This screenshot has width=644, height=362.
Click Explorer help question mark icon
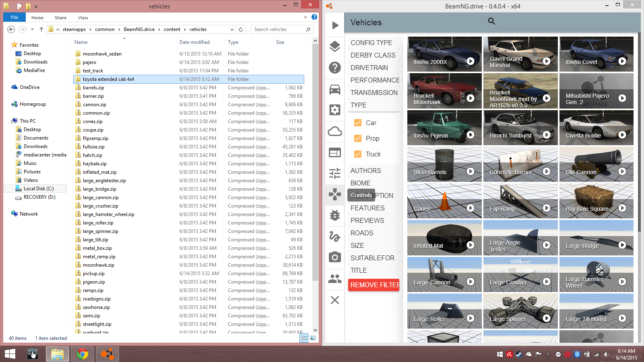[x=314, y=17]
